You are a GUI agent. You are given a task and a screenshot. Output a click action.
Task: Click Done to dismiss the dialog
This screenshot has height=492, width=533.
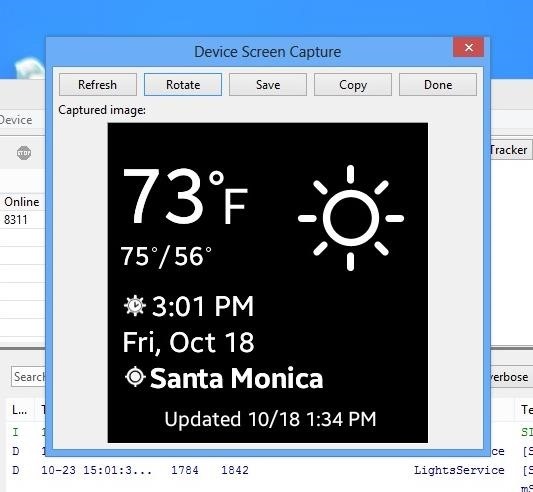(438, 85)
